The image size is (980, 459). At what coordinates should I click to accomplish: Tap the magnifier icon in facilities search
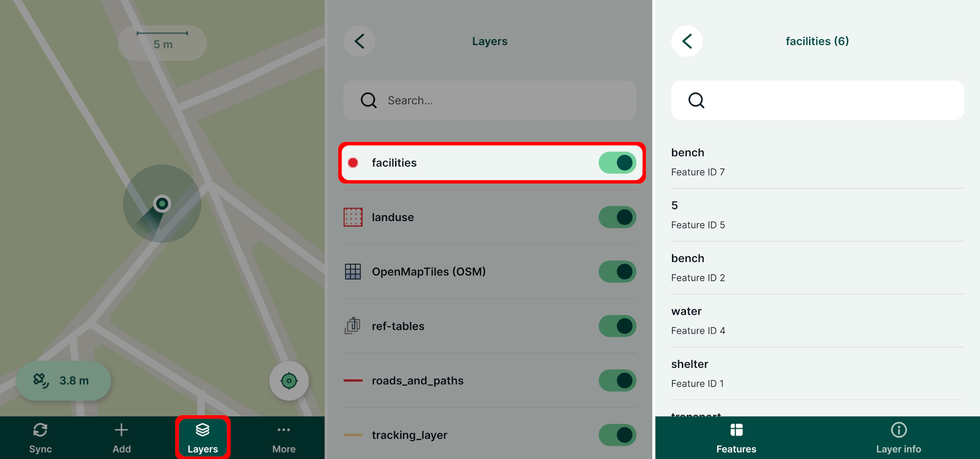pos(696,100)
